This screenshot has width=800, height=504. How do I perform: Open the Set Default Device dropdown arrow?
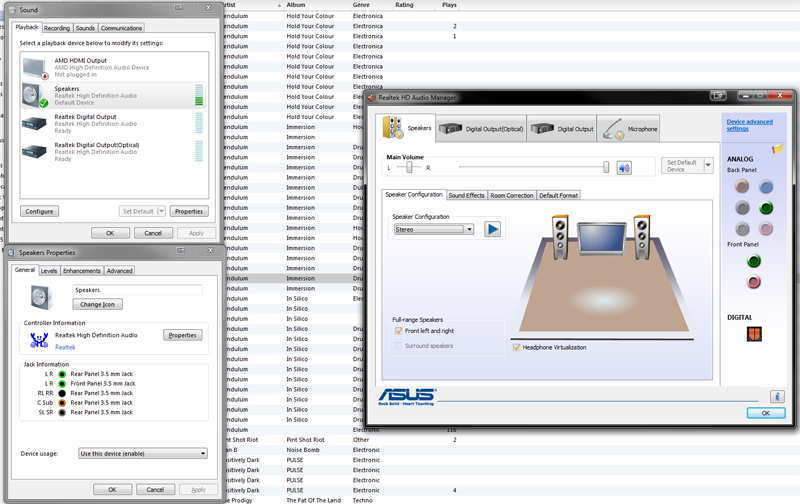click(x=709, y=166)
